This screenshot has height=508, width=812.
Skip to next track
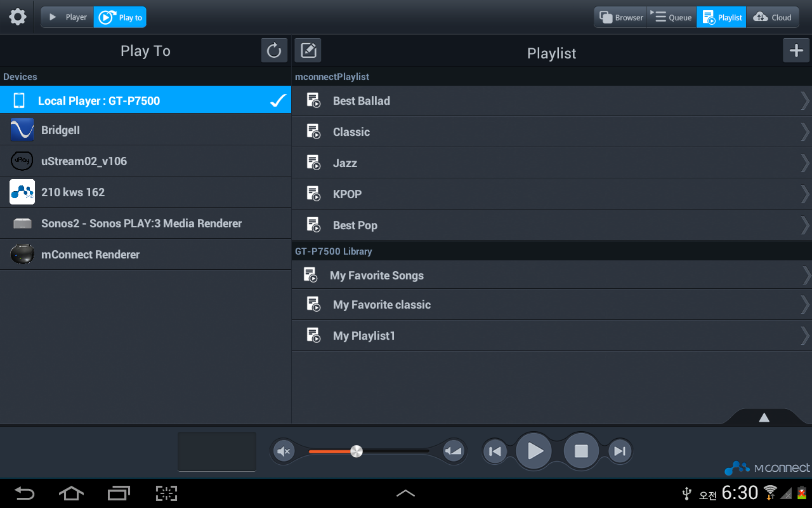620,451
